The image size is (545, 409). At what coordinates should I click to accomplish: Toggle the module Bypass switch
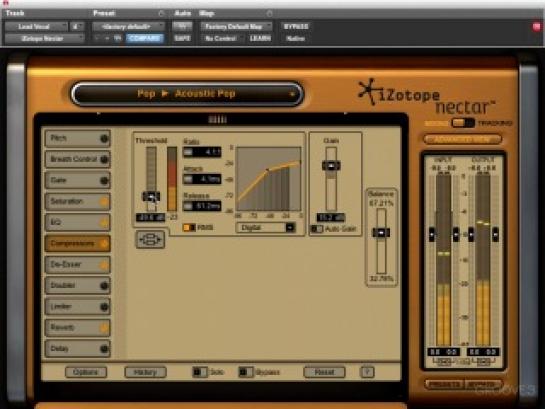click(246, 372)
